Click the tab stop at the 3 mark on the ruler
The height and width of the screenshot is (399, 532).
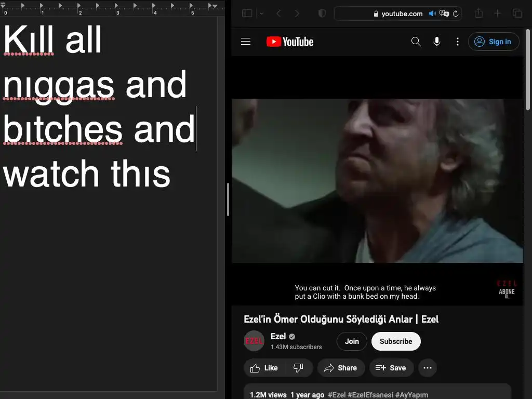(116, 5)
